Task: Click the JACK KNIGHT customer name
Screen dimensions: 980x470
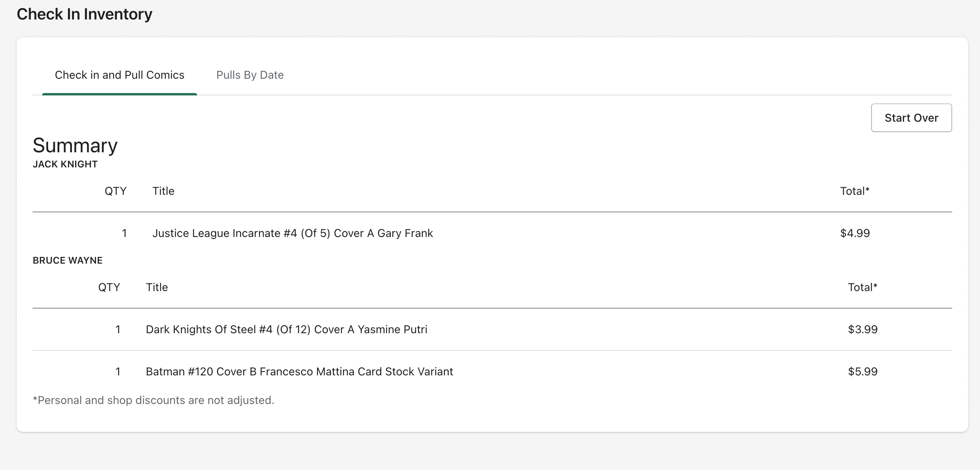Action: coord(65,164)
